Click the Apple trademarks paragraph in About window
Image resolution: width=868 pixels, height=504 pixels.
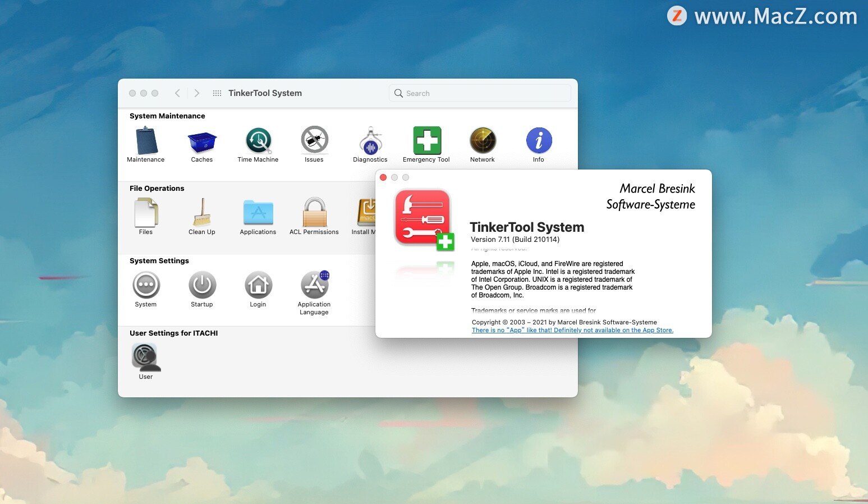click(553, 280)
